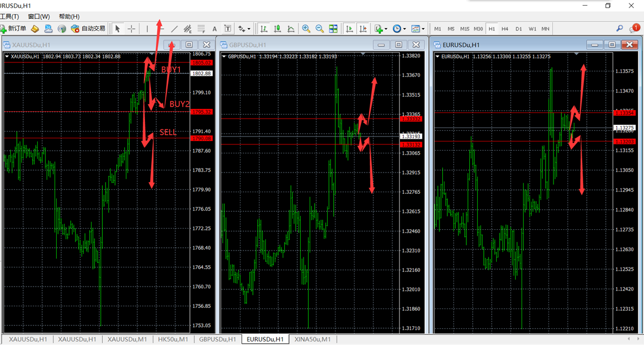The image size is (644, 345).
Task: Switch chart to candlestick mode
Action: 277,29
